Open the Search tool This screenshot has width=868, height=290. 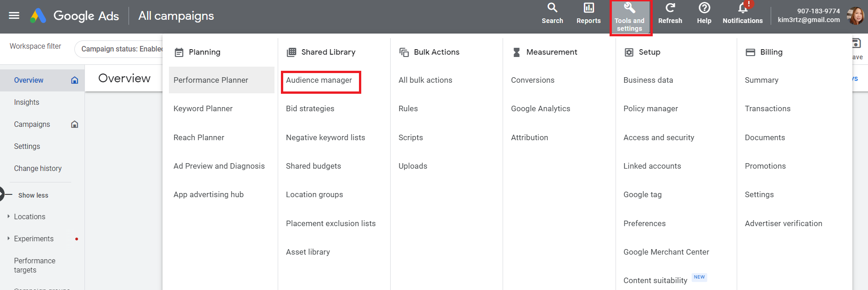(552, 13)
